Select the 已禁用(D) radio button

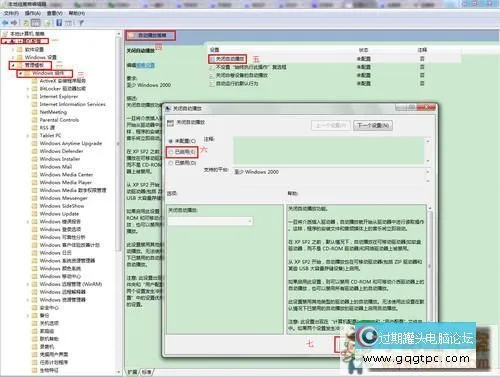click(x=171, y=163)
